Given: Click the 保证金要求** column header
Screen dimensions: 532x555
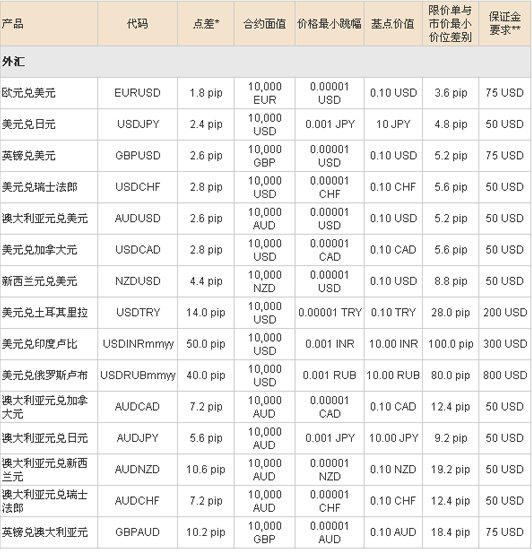Looking at the screenshot, I should pyautogui.click(x=505, y=23).
